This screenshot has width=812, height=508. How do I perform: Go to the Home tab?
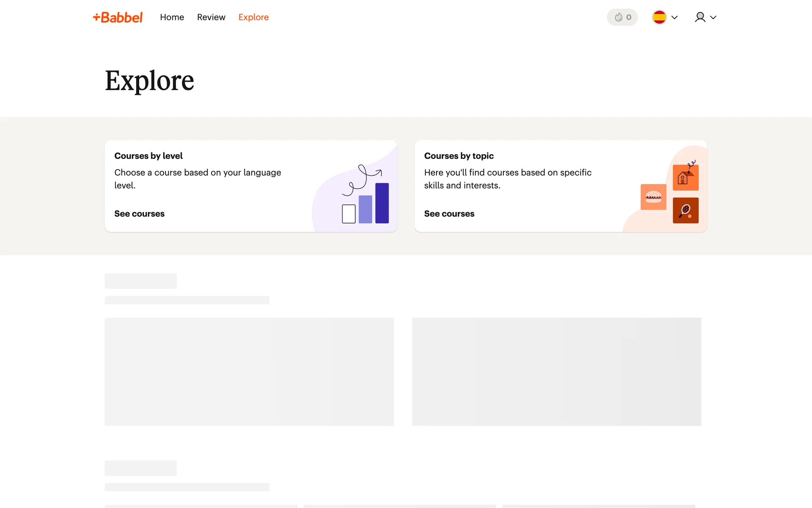click(x=172, y=17)
